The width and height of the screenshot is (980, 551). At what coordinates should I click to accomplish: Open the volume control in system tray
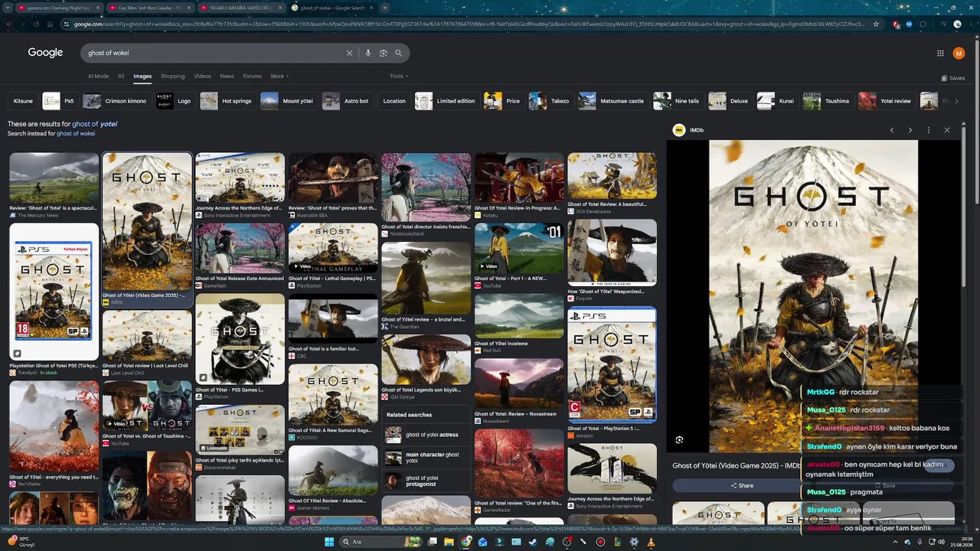[x=941, y=542]
